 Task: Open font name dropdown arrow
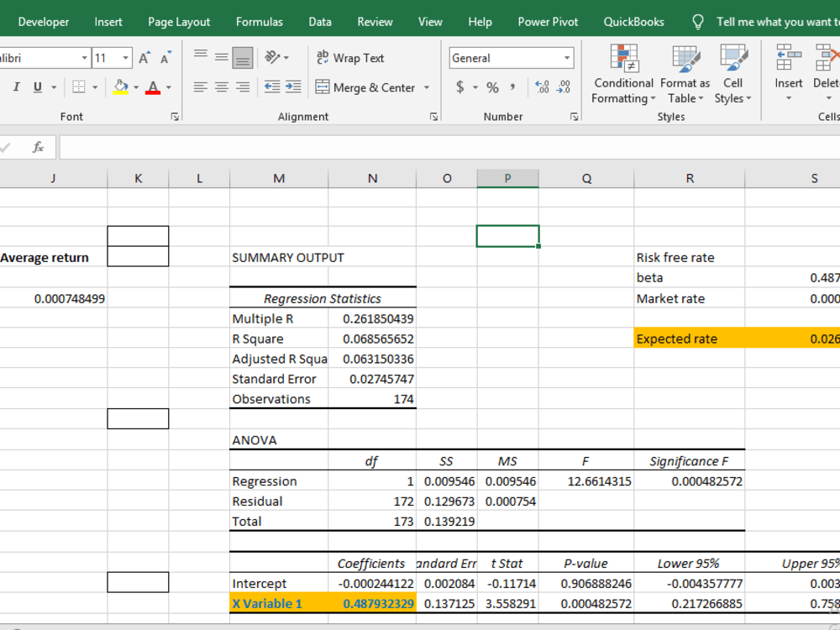click(84, 58)
